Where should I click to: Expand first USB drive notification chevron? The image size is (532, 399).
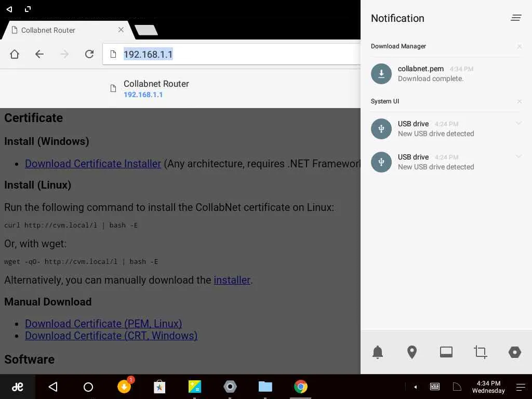518,123
